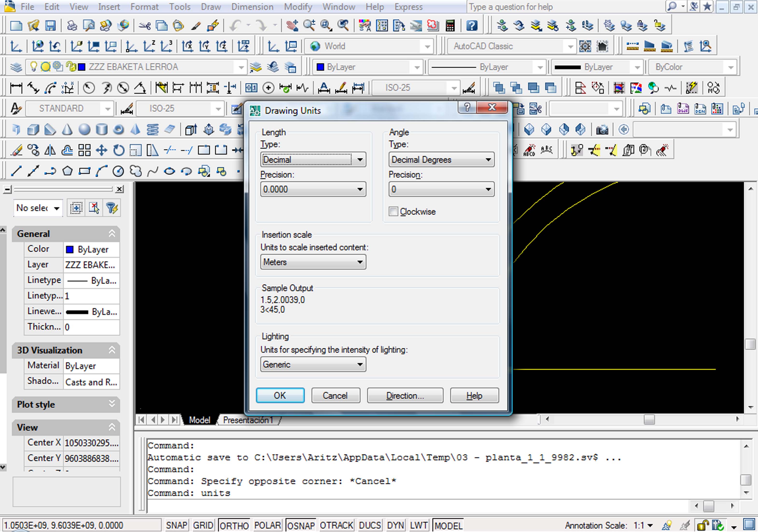Select the Line draw tool
This screenshot has height=532, width=758.
(16, 171)
